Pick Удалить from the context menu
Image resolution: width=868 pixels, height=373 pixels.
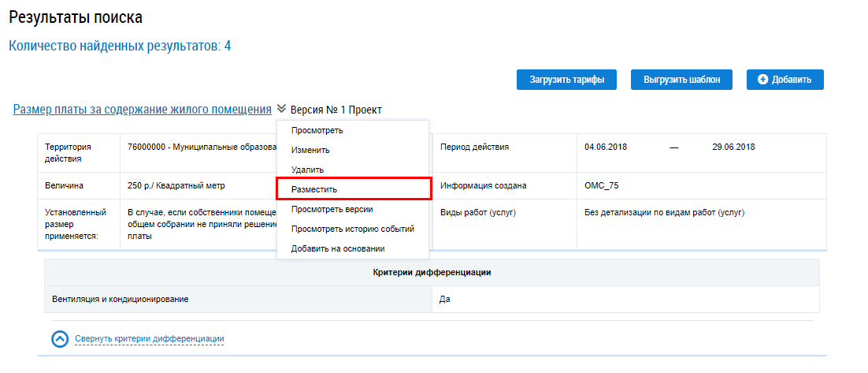tap(307, 170)
